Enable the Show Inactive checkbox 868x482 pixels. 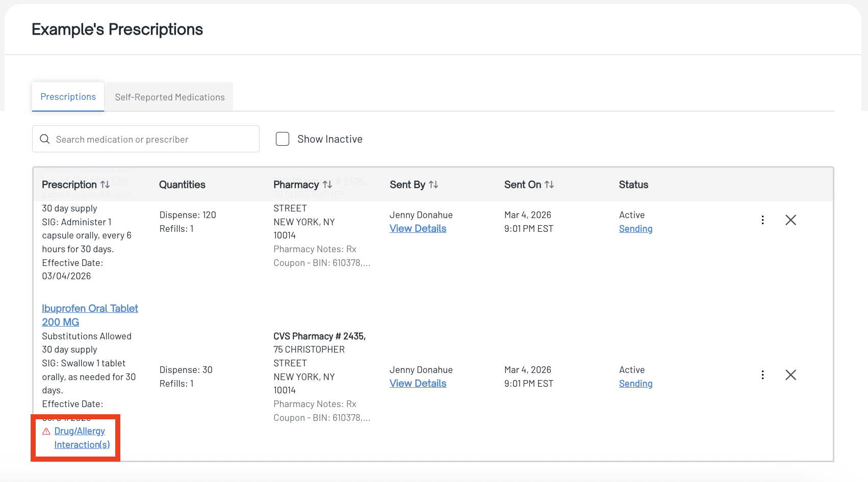(x=283, y=139)
